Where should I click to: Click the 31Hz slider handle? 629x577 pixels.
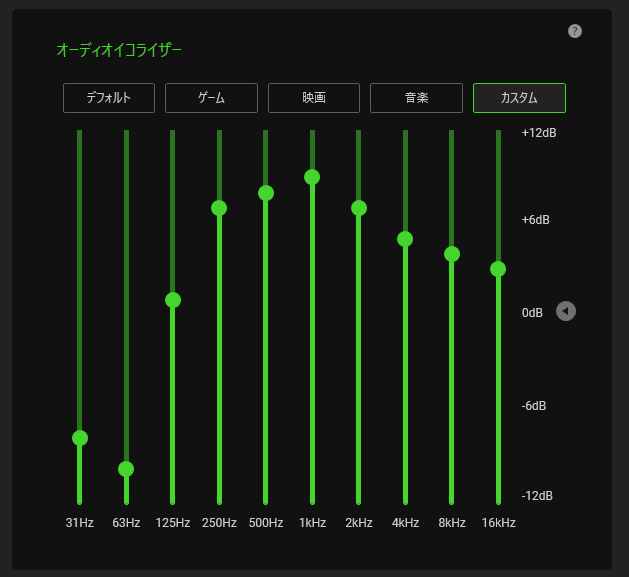(80, 438)
